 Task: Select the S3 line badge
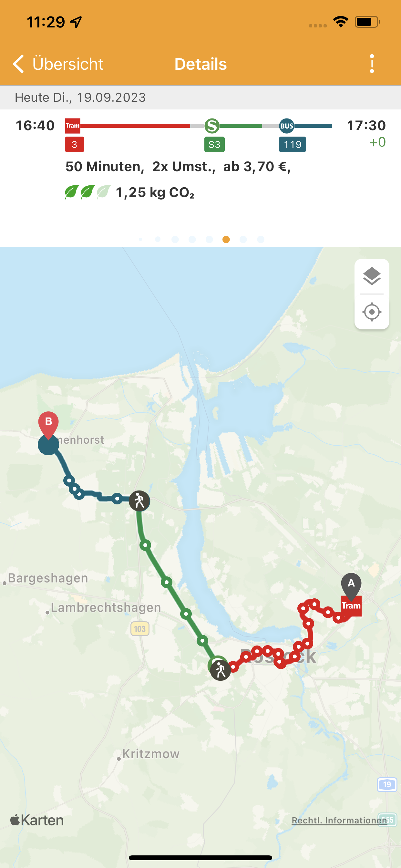coord(215,144)
